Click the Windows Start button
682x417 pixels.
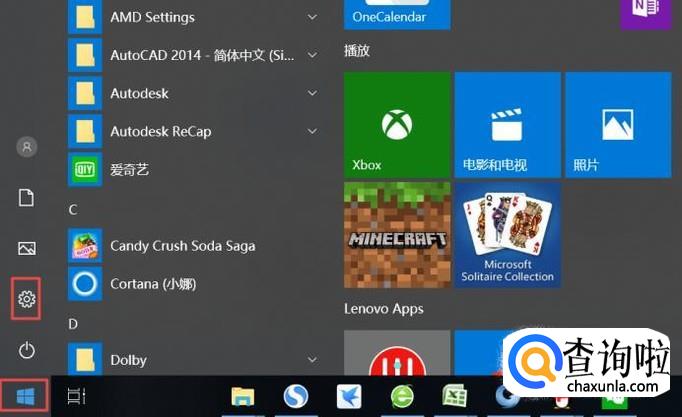coord(25,396)
